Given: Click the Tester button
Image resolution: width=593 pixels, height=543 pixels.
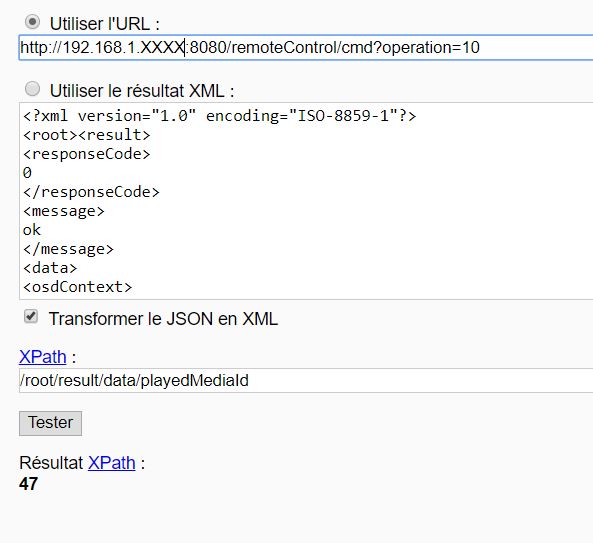Looking at the screenshot, I should click(x=50, y=423).
